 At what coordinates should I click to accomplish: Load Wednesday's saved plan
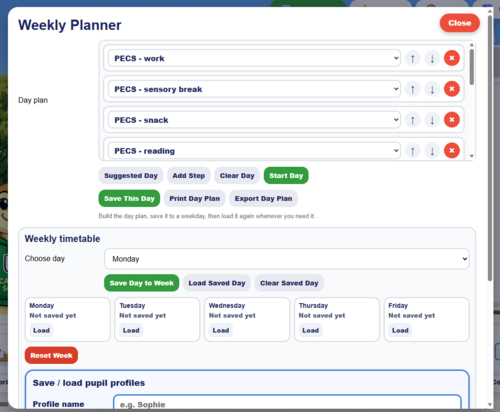point(221,330)
